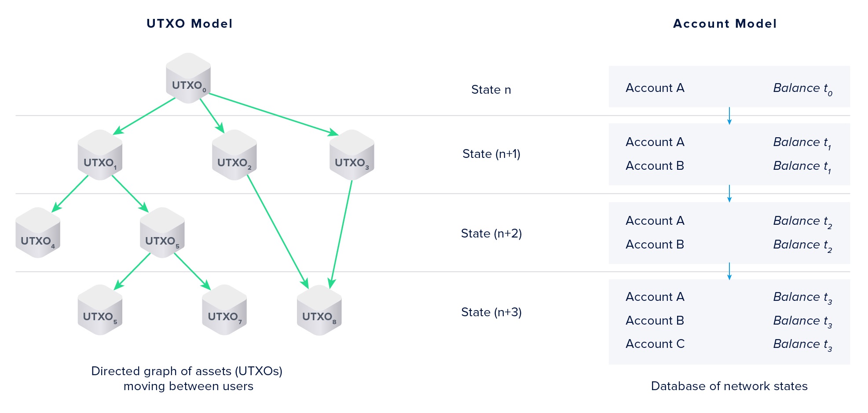Click the UTXO 5 cube in State (n+2) row
The image size is (868, 413).
(162, 233)
